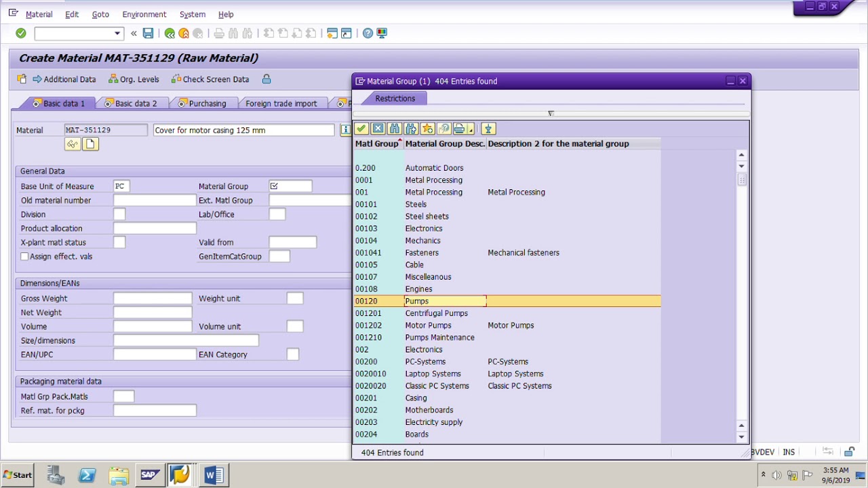The height and width of the screenshot is (488, 868).
Task: Select row 0020020 Classic PC Systems
Action: point(507,386)
